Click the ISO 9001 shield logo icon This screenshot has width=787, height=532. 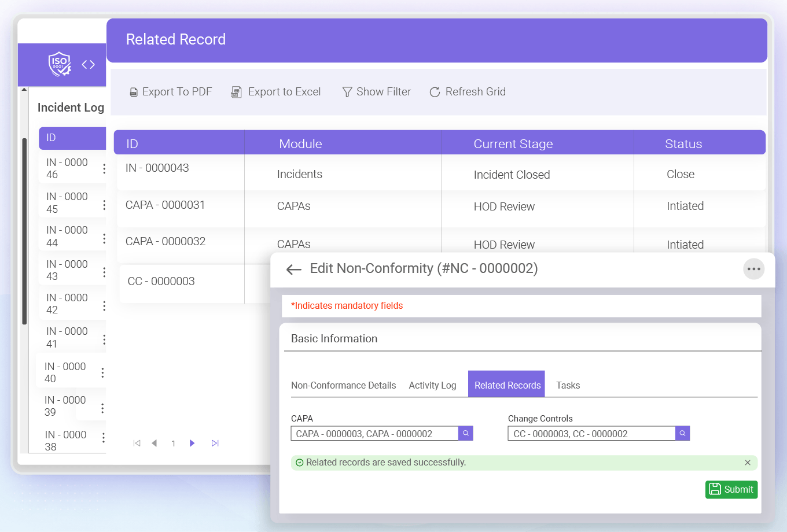tap(60, 64)
